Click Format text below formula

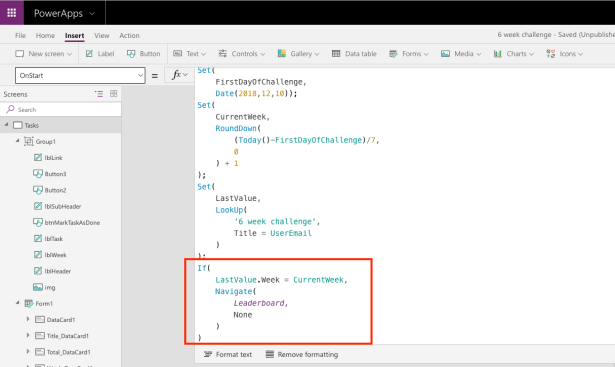[x=228, y=354]
